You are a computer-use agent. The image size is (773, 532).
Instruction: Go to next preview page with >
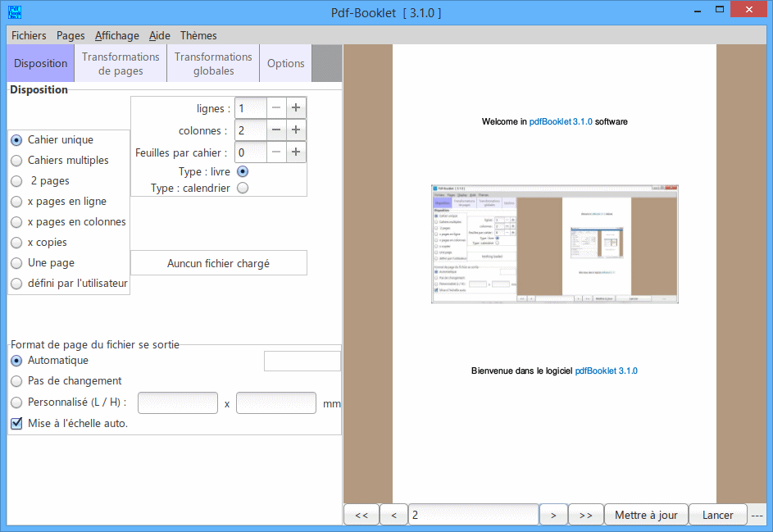tap(553, 515)
